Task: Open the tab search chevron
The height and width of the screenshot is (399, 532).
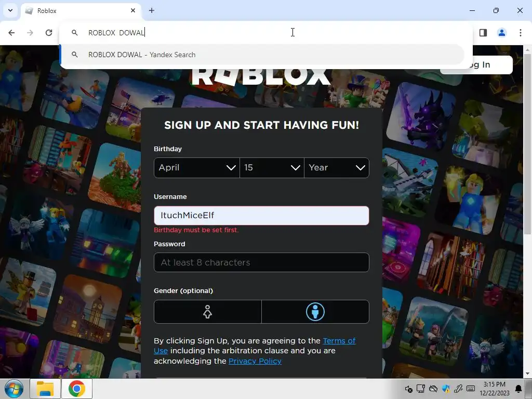Action: click(x=10, y=10)
